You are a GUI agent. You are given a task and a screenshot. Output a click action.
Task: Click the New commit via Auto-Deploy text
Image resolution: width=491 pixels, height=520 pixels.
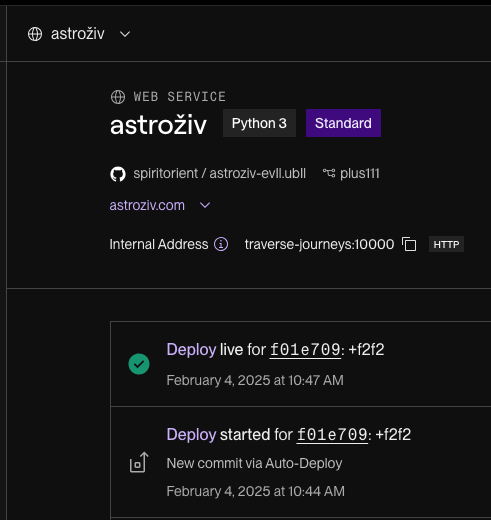tap(254, 463)
